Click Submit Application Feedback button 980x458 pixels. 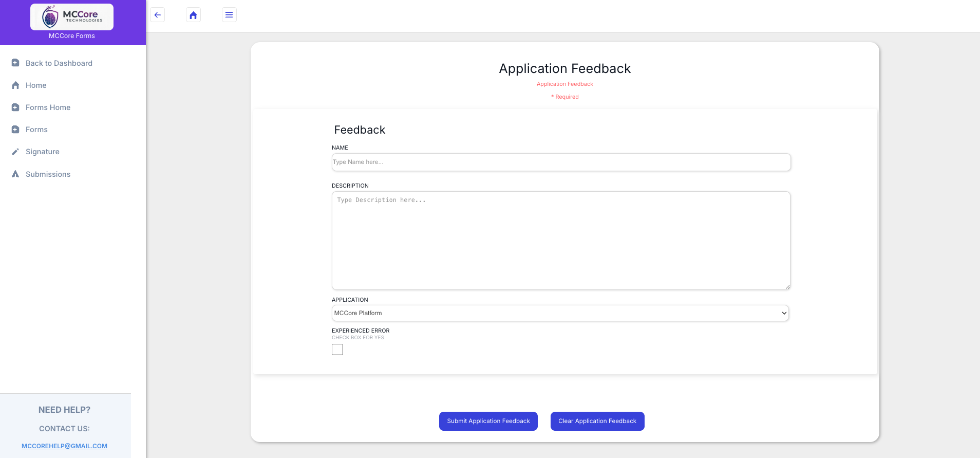click(488, 421)
